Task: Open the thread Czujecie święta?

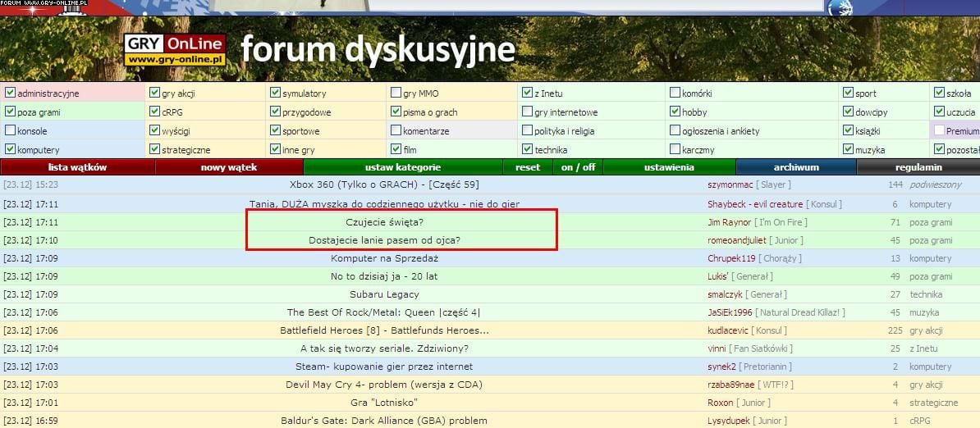Action: (384, 222)
